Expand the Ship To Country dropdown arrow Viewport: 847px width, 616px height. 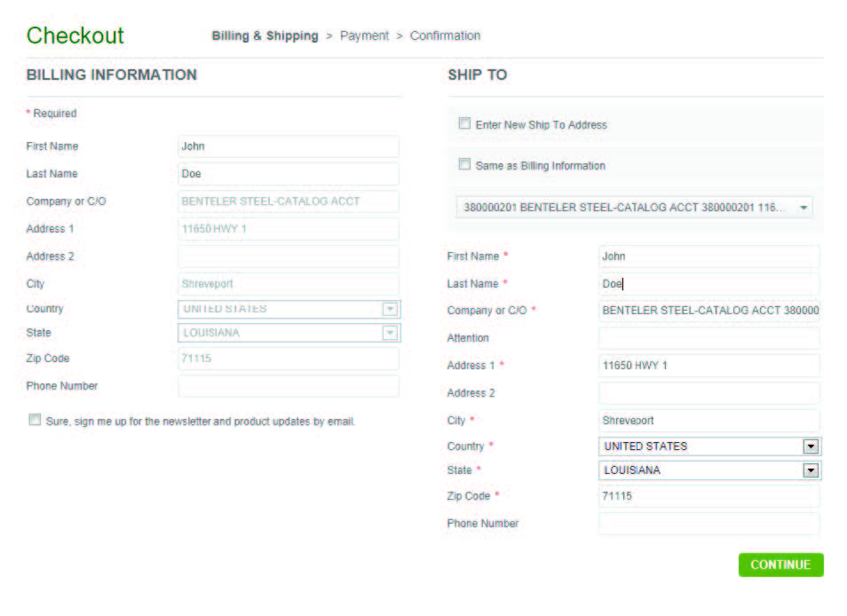[x=810, y=446]
